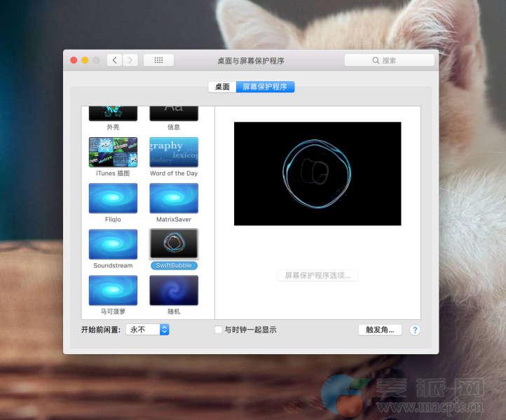Choose the Word of the Day saver
The height and width of the screenshot is (420, 506).
point(174,152)
